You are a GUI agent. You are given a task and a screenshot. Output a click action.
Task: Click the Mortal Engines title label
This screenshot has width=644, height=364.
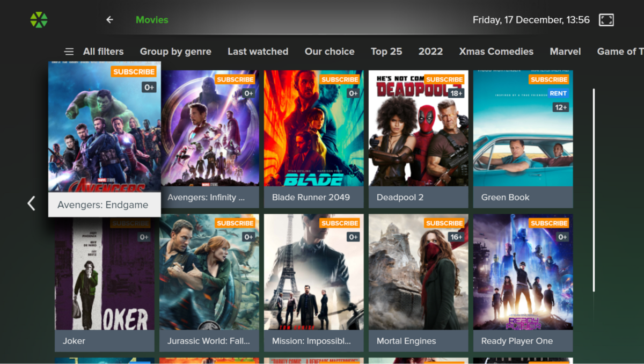(x=406, y=341)
